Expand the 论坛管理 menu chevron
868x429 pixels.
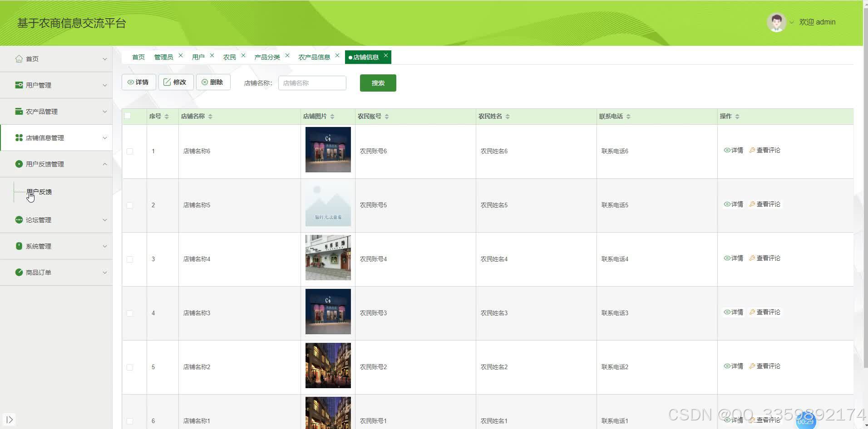tap(105, 220)
